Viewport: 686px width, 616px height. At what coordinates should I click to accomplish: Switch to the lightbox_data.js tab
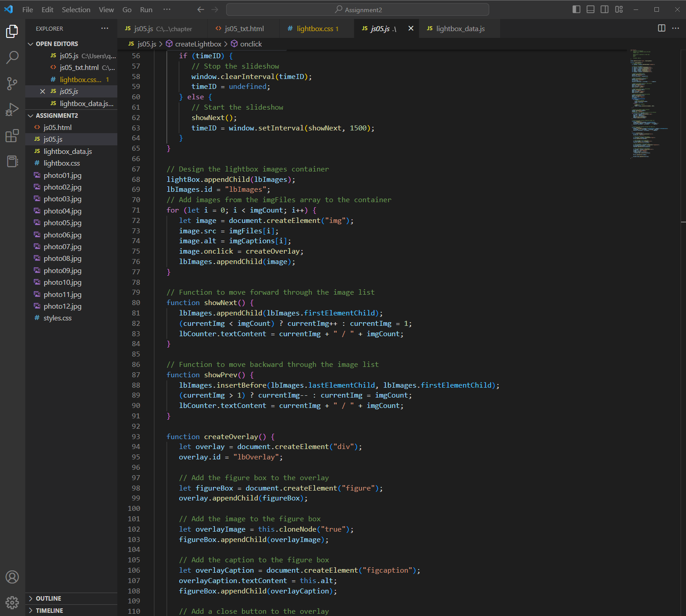tap(459, 28)
